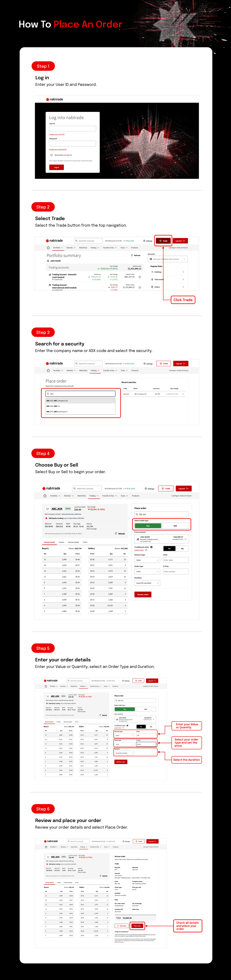This screenshot has height=980, width=231.
Task: Click the Conditional order info icon in Step 4
Action: click(152, 547)
